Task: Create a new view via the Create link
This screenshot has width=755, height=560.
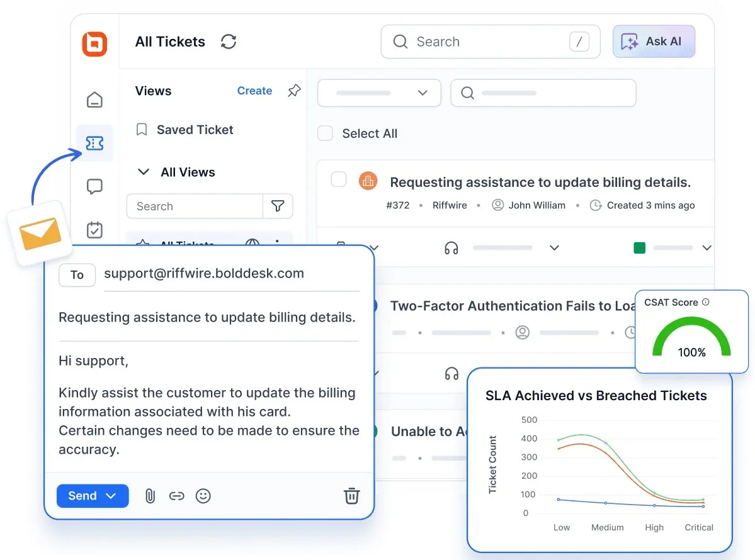Action: point(254,91)
